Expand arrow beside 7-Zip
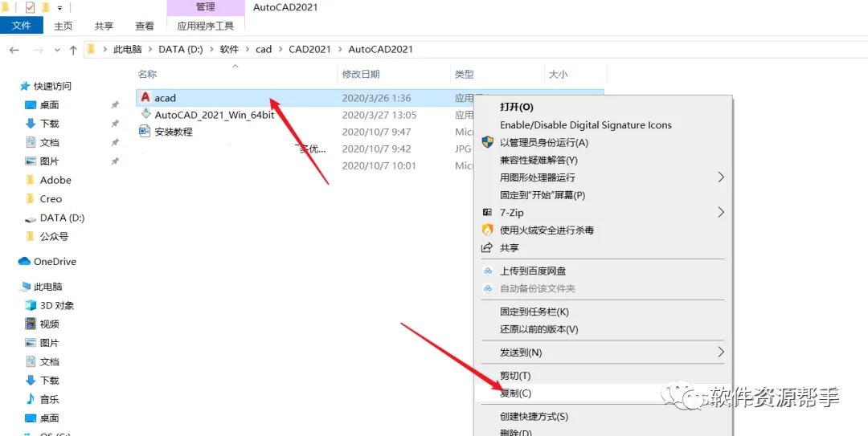The width and height of the screenshot is (868, 436). [x=721, y=212]
